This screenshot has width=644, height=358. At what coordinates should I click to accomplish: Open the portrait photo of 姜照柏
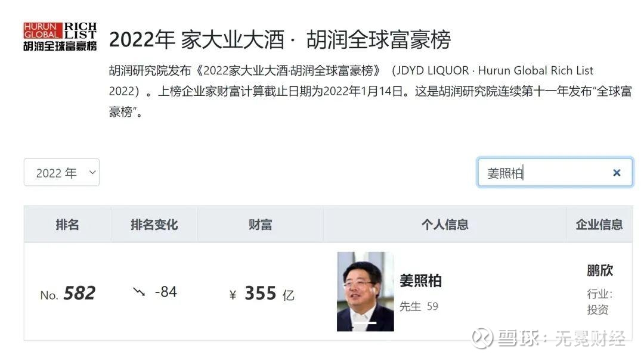pos(365,291)
